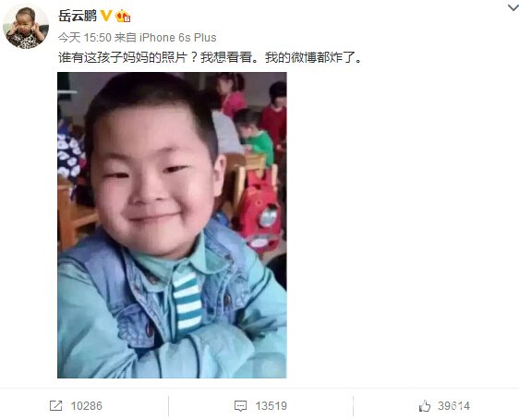
Task: Click the post text 谁有这孩子妈妈的照片
Action: (123, 57)
